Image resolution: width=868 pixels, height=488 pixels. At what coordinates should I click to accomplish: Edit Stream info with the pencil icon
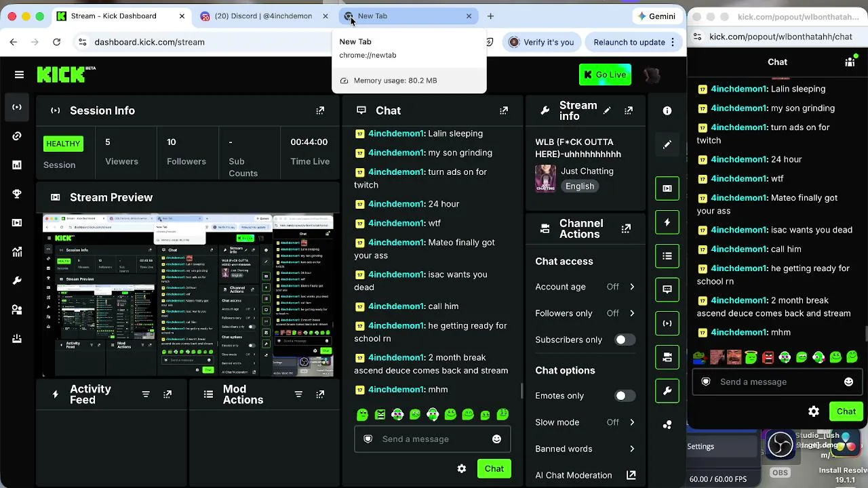coord(607,110)
